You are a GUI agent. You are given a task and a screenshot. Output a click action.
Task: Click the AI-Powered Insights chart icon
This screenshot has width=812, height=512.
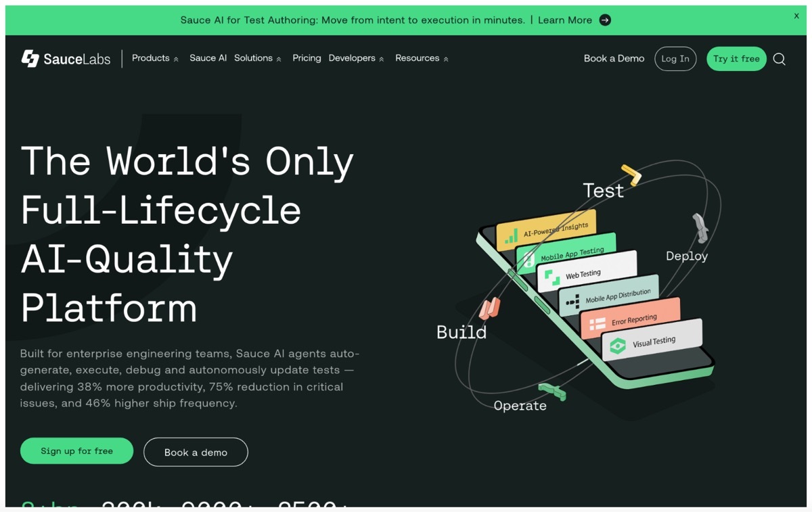pos(511,236)
